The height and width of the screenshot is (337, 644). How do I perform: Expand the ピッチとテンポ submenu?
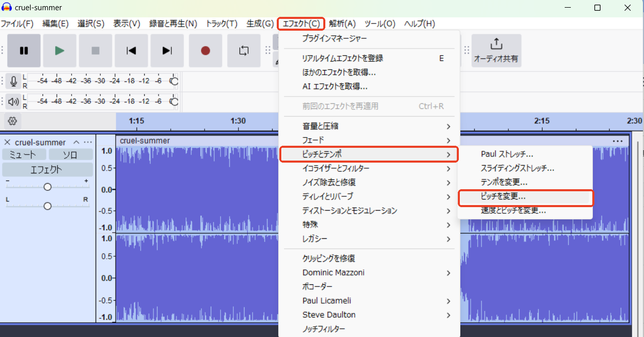pyautogui.click(x=368, y=154)
